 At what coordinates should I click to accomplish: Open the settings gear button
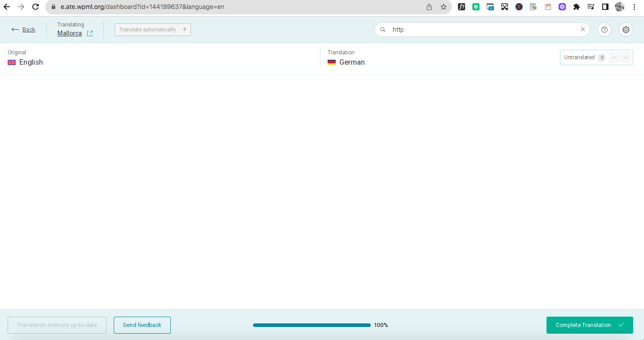tap(626, 30)
